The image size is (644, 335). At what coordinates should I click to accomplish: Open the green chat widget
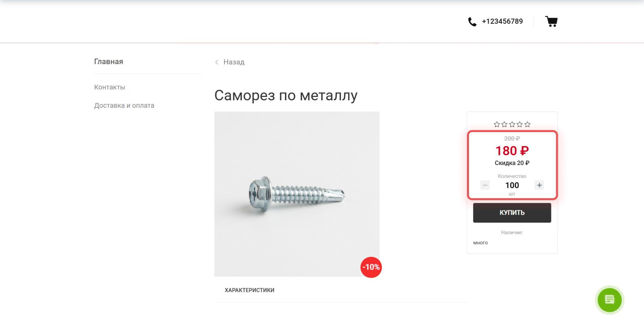click(609, 300)
